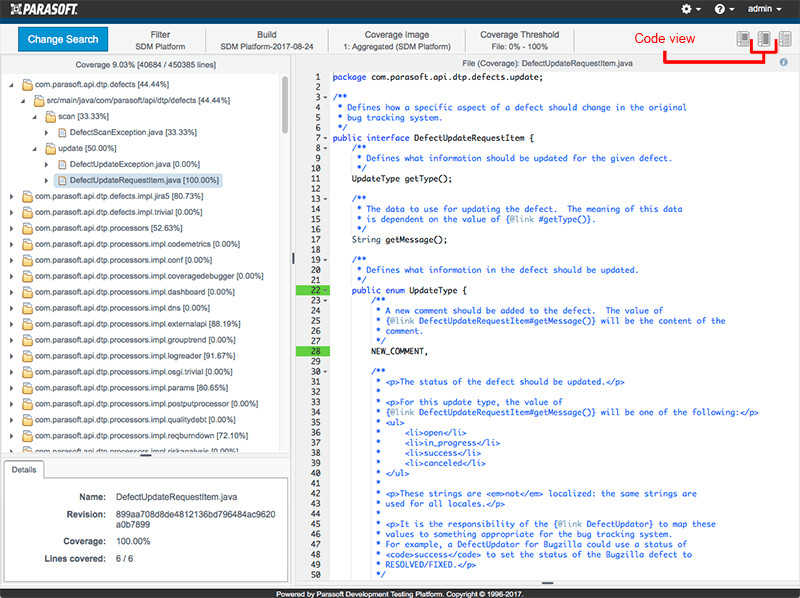Select the Details tab
Image resolution: width=800 pixels, height=598 pixels.
[24, 469]
